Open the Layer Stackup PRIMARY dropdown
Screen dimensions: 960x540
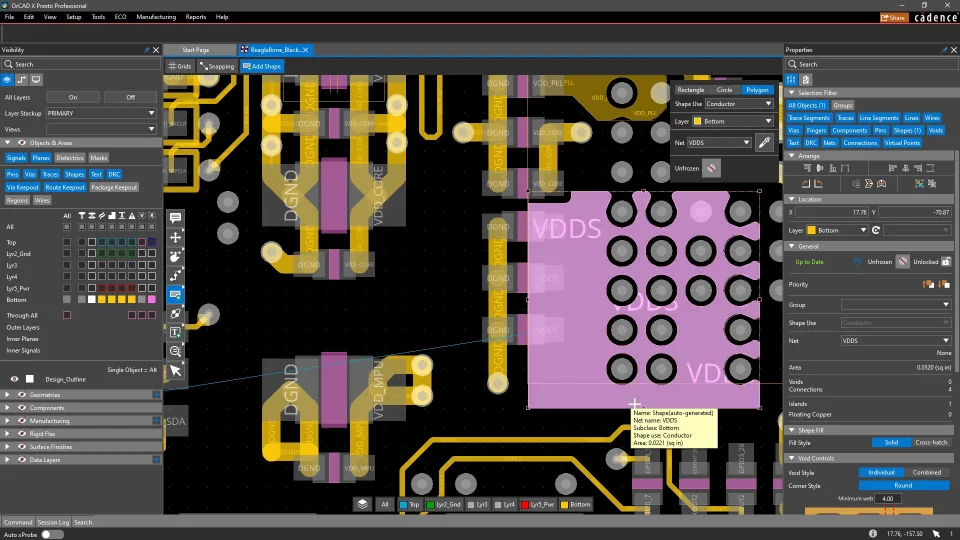point(101,113)
